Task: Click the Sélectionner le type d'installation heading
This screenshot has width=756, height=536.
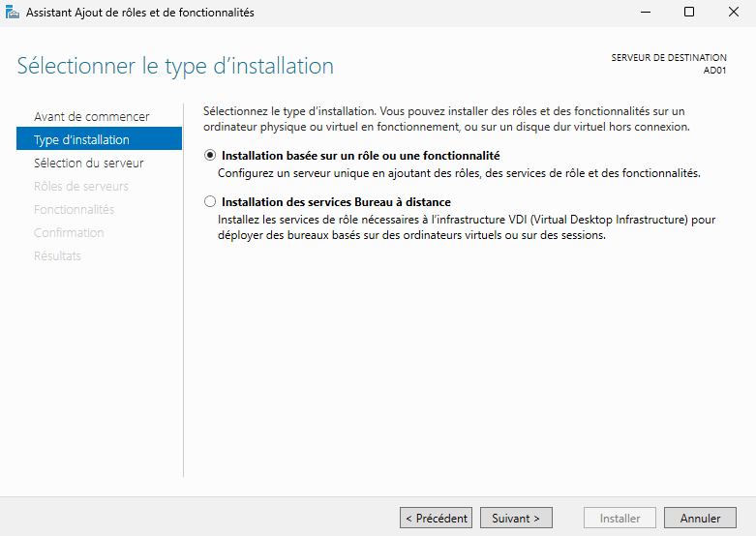Action: (x=175, y=67)
